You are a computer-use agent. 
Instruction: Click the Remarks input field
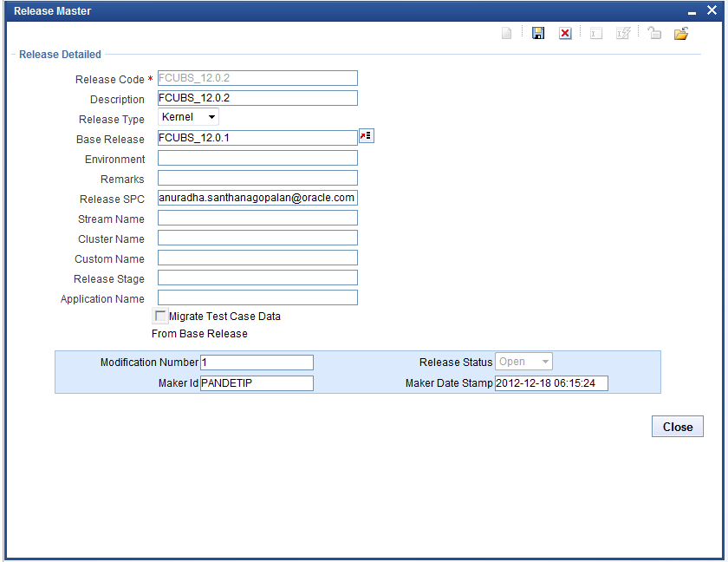click(x=257, y=178)
